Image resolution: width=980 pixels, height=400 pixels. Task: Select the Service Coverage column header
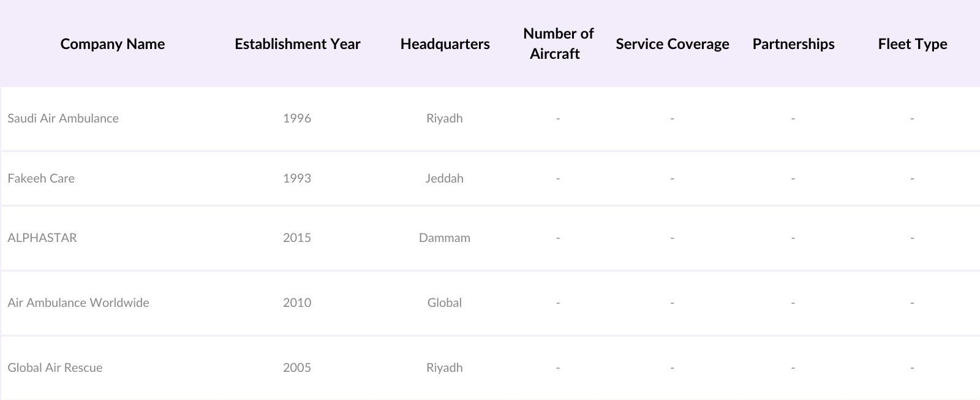672,44
